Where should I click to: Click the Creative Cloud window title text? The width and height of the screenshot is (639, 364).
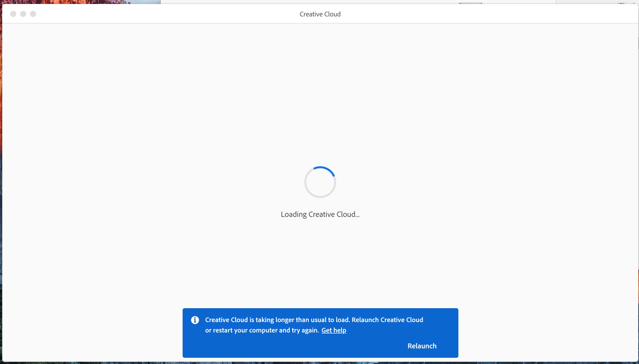coord(320,14)
